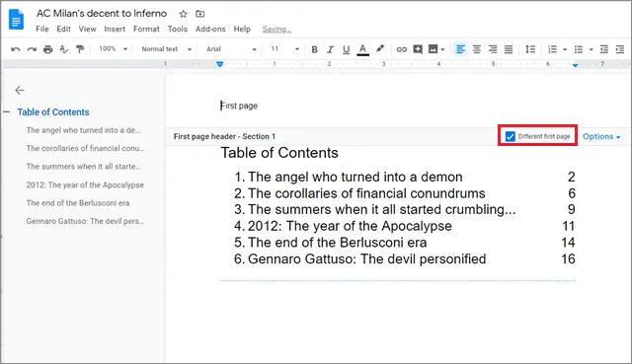
Task: Insert a link using chain icon
Action: pyautogui.click(x=402, y=49)
